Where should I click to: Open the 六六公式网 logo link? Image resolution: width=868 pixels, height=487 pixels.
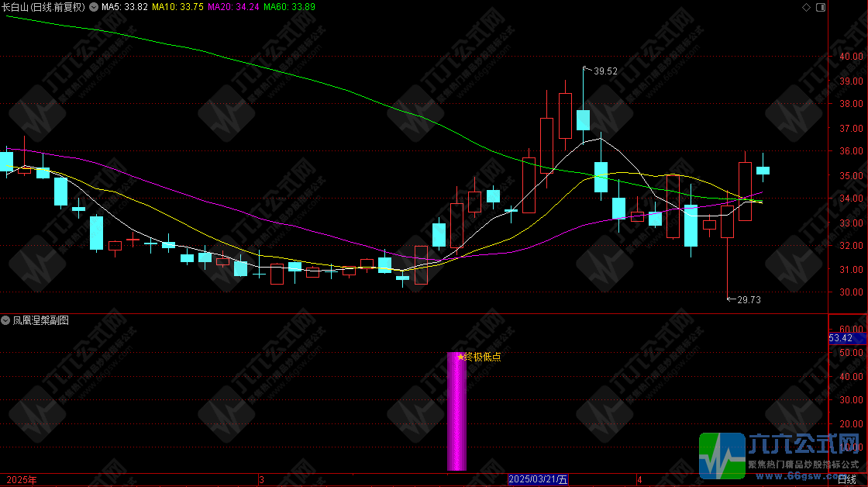783,455
